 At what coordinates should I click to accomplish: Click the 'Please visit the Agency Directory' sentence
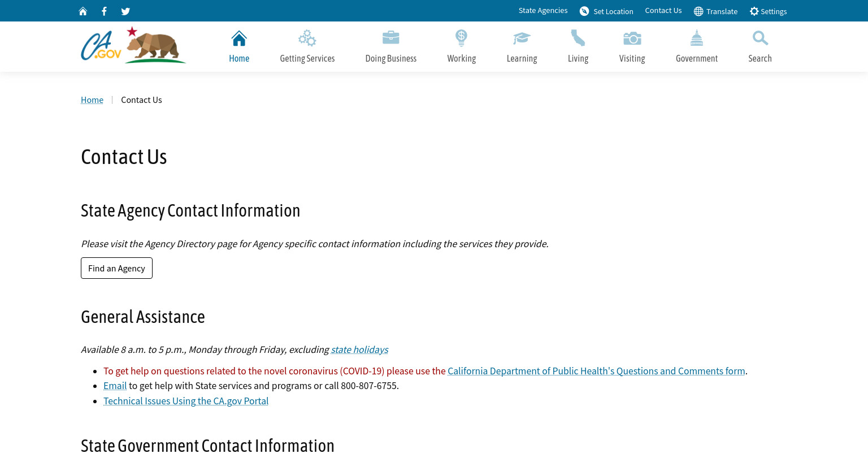(314, 244)
